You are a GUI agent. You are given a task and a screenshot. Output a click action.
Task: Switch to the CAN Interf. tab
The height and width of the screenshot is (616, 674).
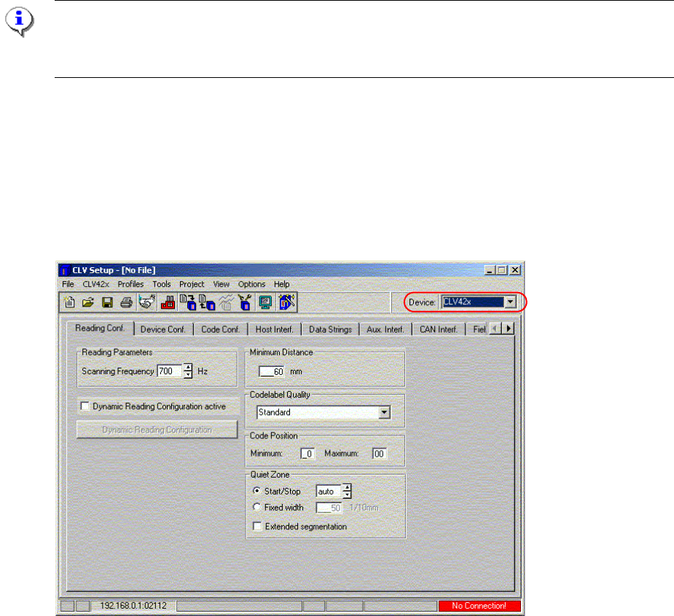click(x=439, y=329)
